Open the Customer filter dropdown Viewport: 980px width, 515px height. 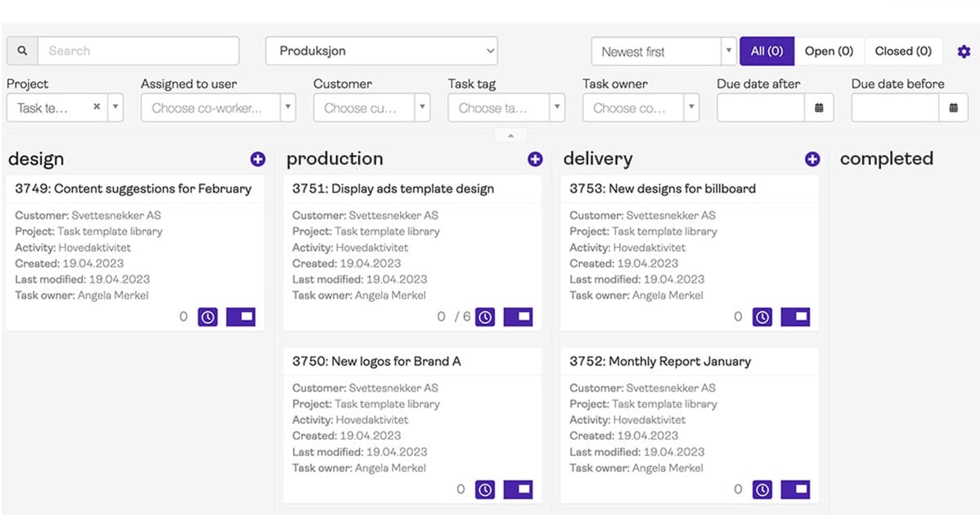point(372,107)
